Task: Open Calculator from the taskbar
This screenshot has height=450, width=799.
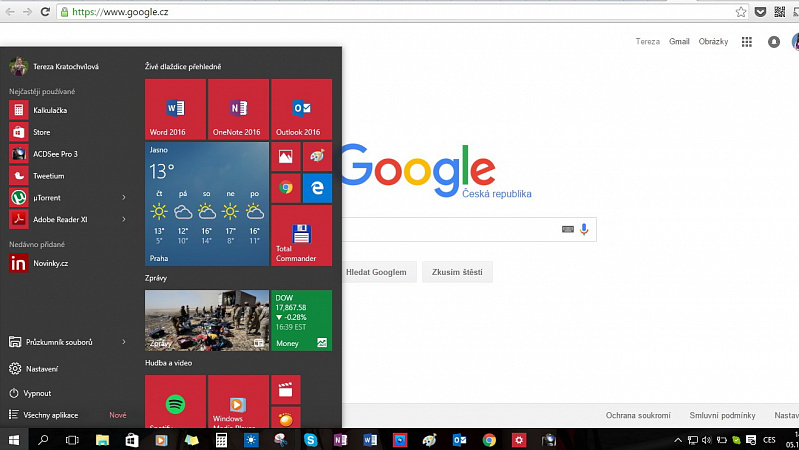Action: point(221,440)
